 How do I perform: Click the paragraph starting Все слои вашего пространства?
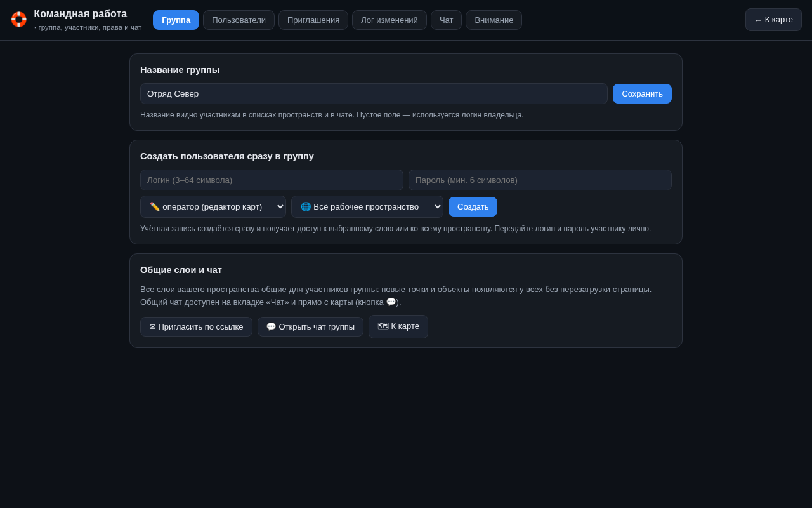(x=396, y=295)
